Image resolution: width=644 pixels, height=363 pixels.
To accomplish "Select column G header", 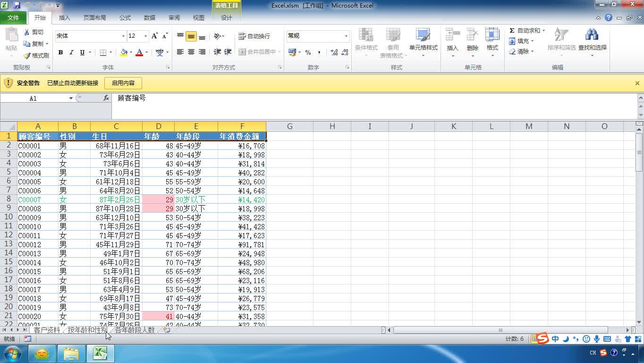I will pyautogui.click(x=289, y=126).
